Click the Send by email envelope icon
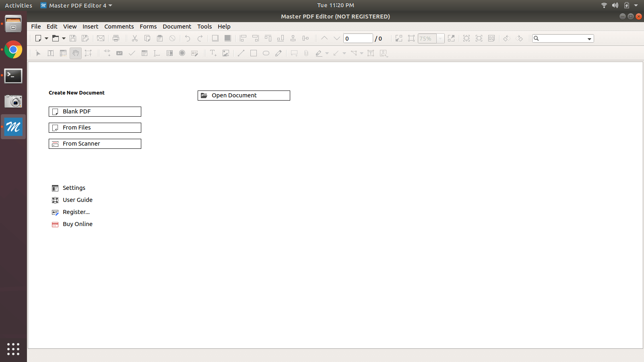This screenshot has height=362, width=644. coord(101,38)
